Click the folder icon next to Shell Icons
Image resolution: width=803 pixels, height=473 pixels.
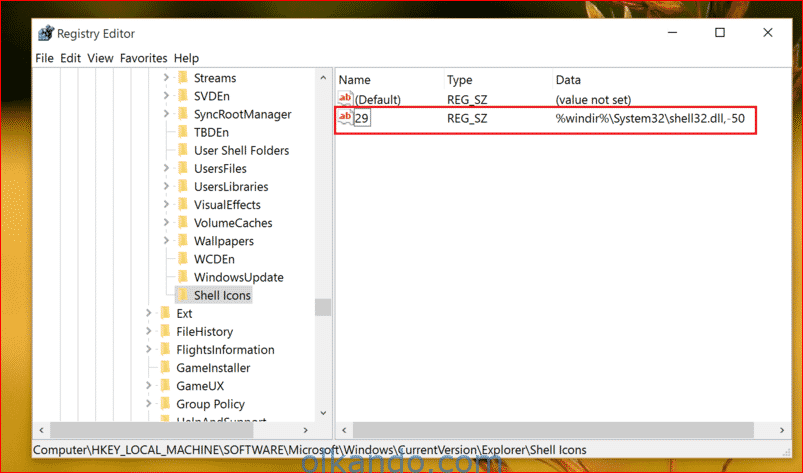(x=183, y=295)
